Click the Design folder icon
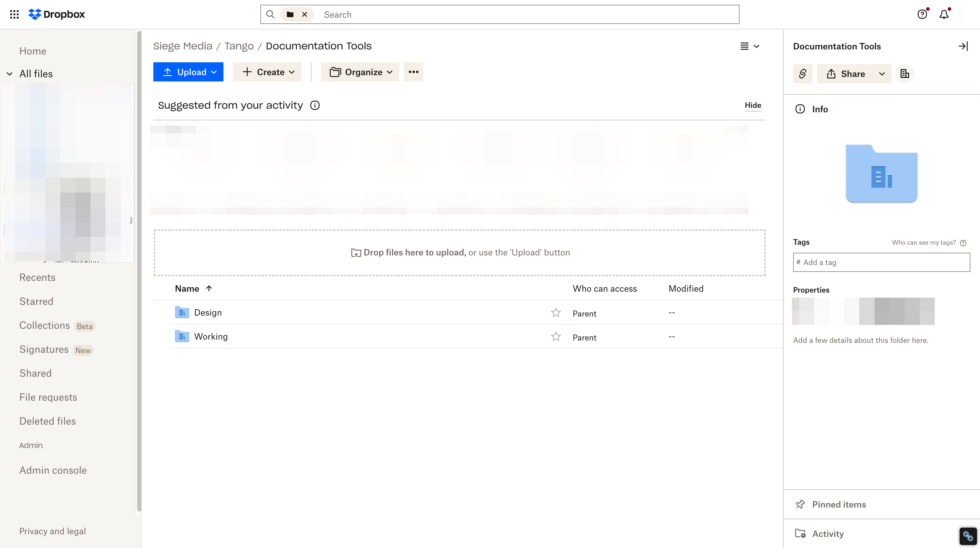This screenshot has height=548, width=980. coord(182,312)
